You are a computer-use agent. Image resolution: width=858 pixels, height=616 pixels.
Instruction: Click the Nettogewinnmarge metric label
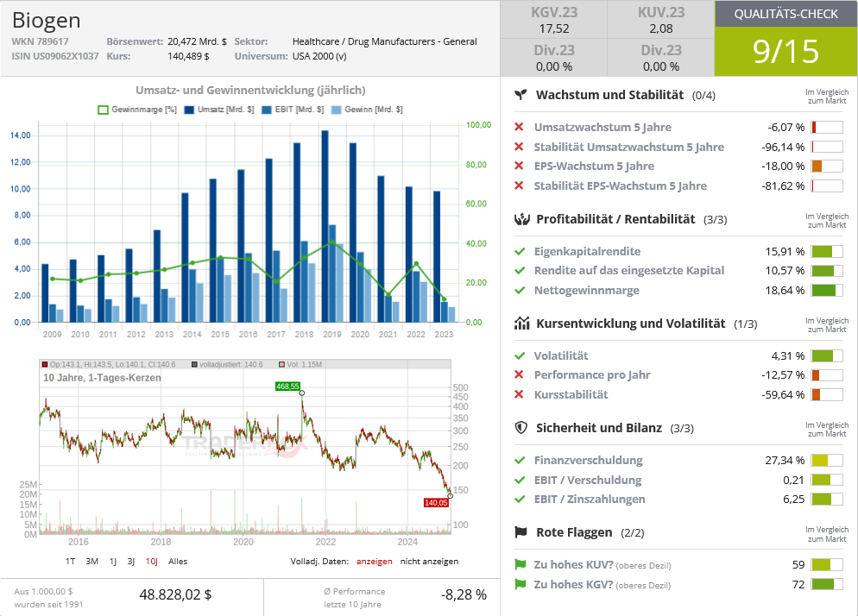[587, 290]
